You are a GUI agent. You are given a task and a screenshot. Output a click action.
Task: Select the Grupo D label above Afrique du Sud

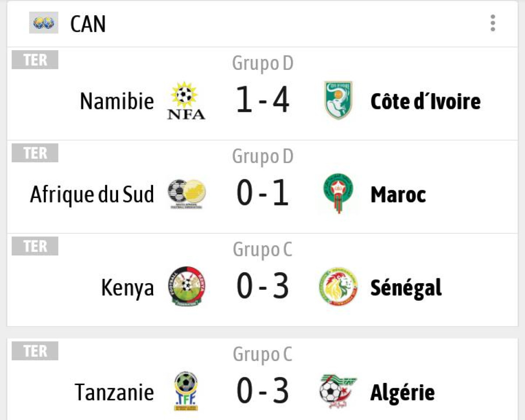tap(262, 156)
